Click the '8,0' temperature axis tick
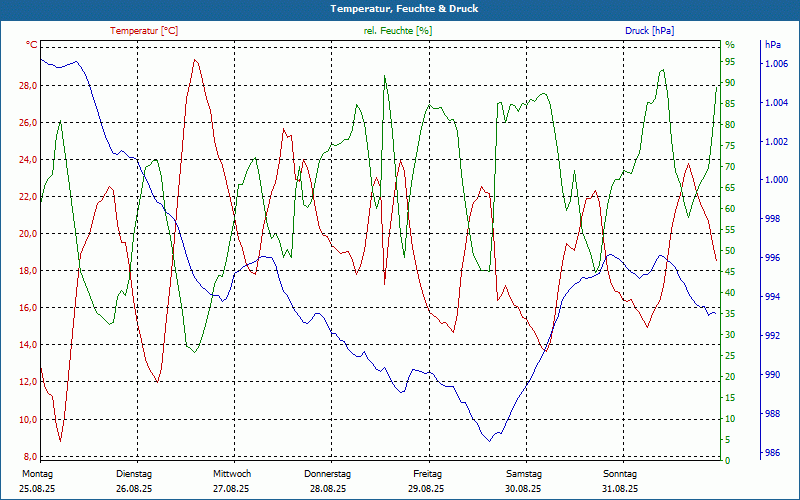The height and width of the screenshot is (500, 800). [x=30, y=456]
